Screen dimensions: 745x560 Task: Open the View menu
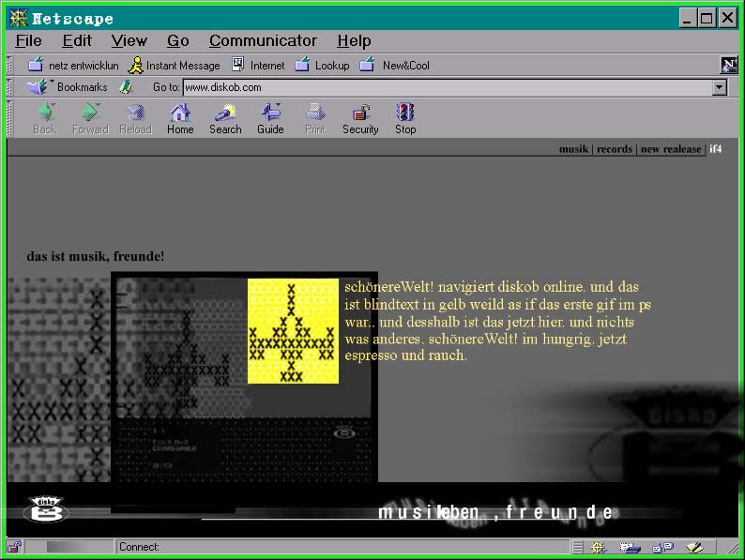[x=129, y=40]
